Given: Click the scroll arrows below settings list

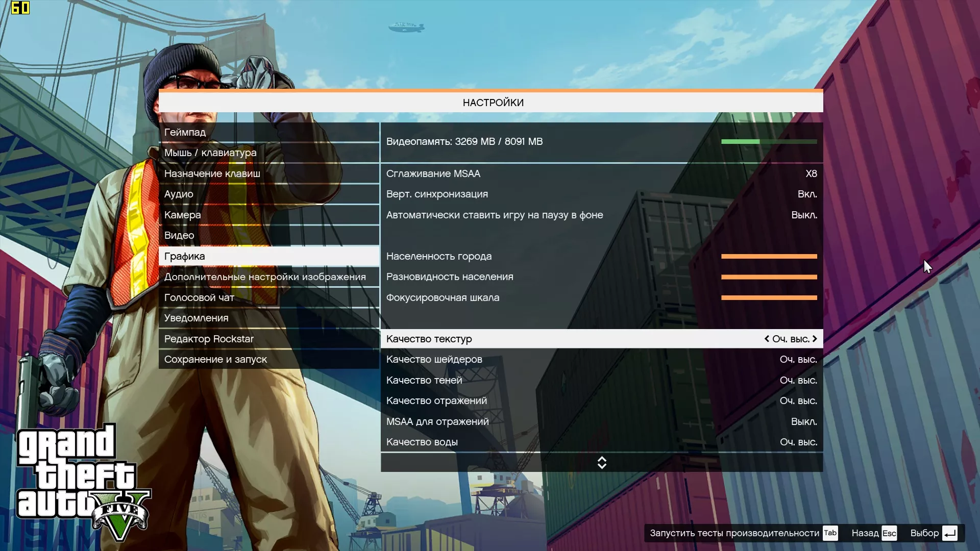Looking at the screenshot, I should (602, 462).
